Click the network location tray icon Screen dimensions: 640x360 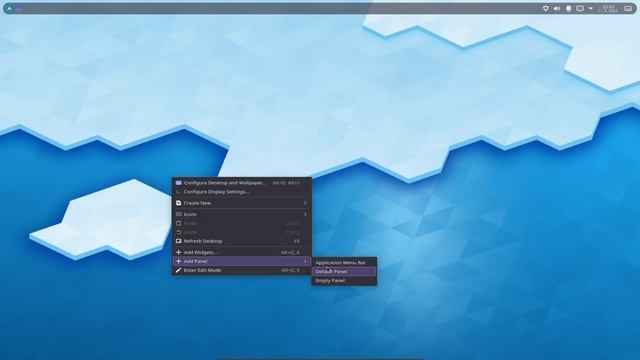[x=546, y=9]
